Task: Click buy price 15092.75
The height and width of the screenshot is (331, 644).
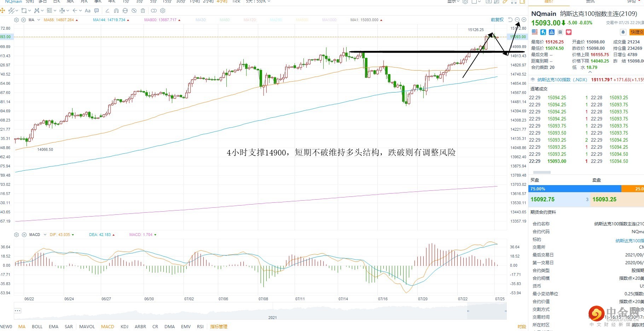Action: point(543,200)
